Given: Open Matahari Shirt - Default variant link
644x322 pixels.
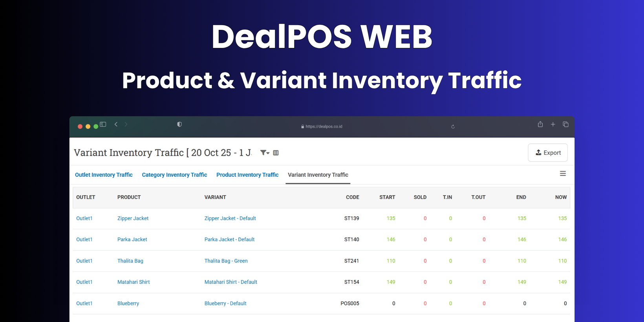Looking at the screenshot, I should [231, 282].
